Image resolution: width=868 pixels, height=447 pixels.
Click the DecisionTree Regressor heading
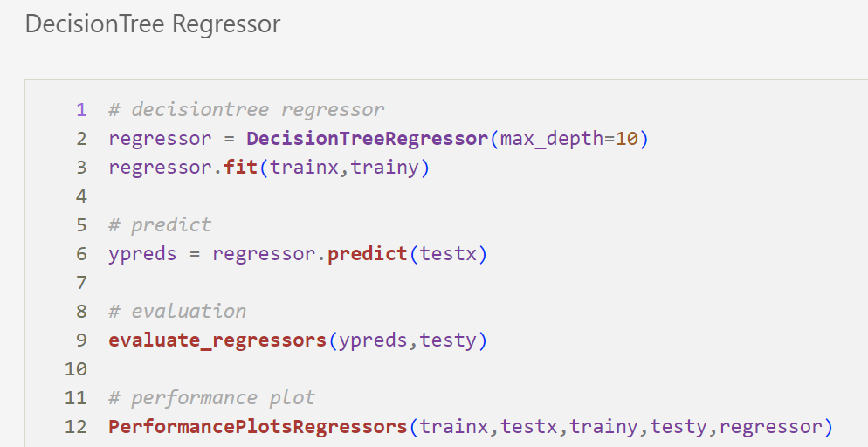point(153,24)
